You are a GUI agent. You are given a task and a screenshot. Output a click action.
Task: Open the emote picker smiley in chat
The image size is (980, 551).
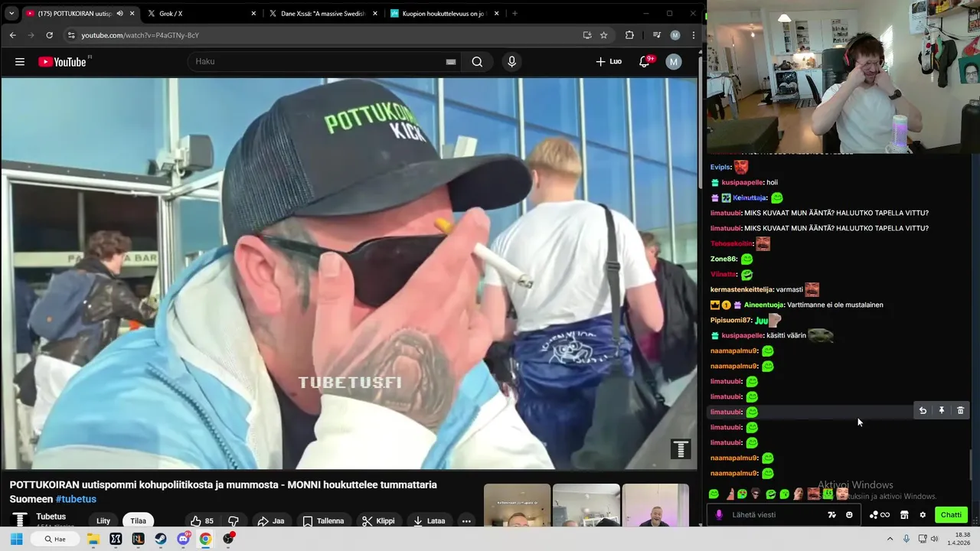pyautogui.click(x=849, y=515)
